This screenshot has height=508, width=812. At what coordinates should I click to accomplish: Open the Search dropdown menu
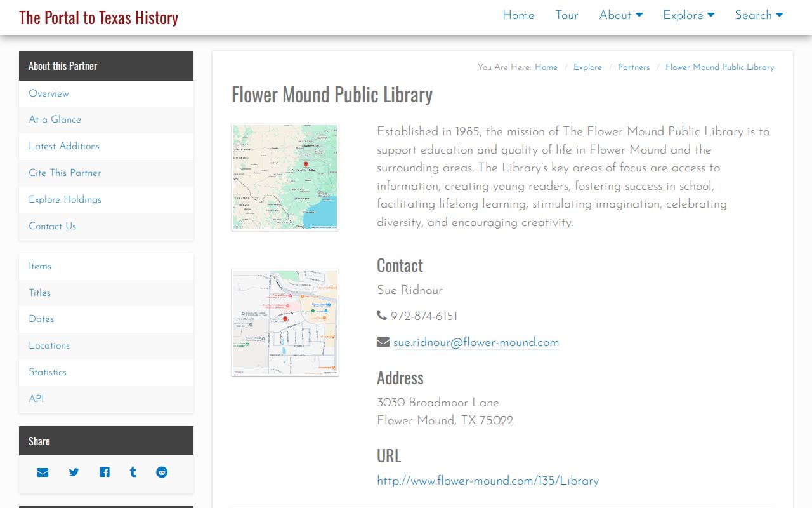(759, 15)
